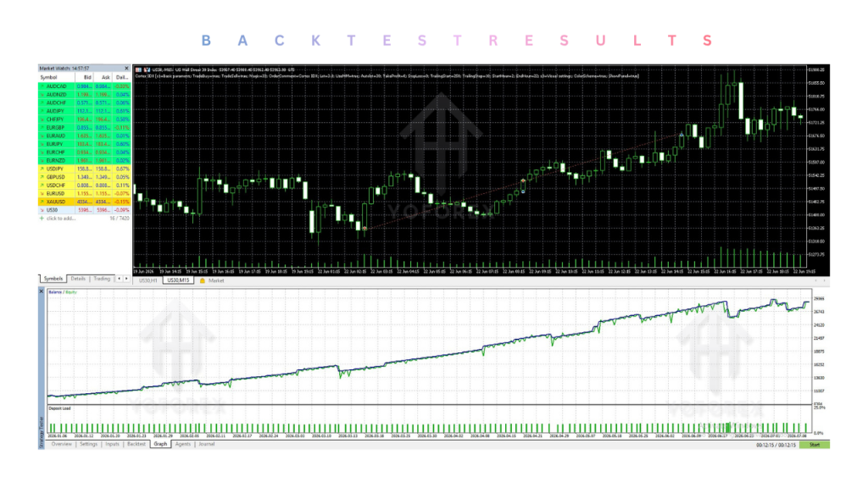
Task: Click the arrow icon beside XAUUSD
Action: point(42,202)
